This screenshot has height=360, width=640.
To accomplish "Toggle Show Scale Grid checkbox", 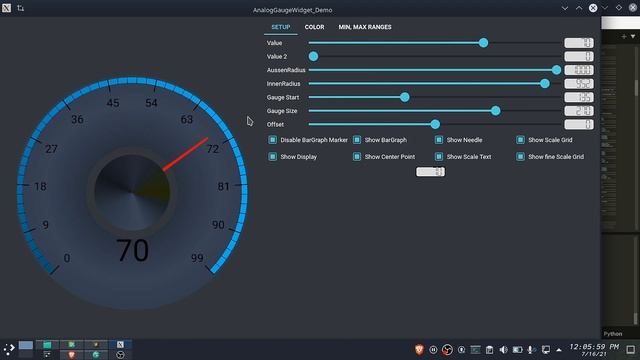I will click(x=520, y=140).
